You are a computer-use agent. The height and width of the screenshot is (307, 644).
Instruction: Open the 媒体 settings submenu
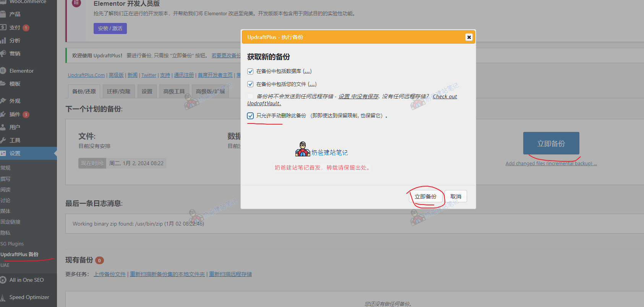click(x=5, y=211)
